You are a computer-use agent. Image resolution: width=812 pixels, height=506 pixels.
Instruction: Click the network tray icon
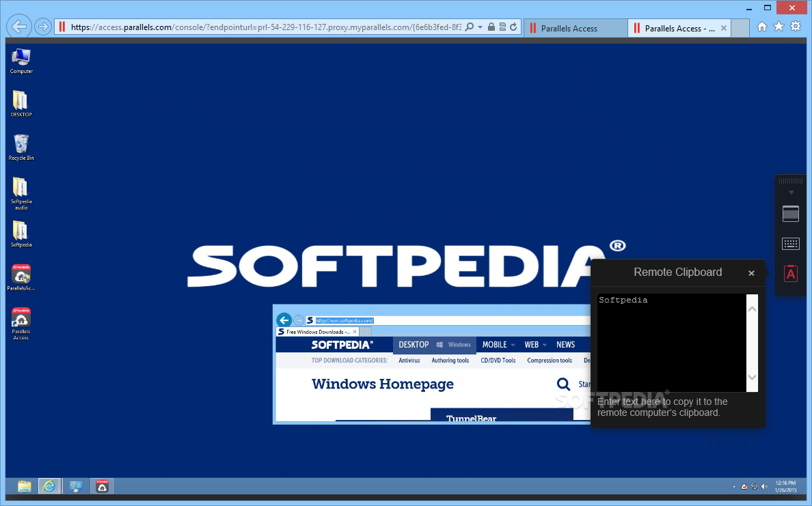pos(755,487)
